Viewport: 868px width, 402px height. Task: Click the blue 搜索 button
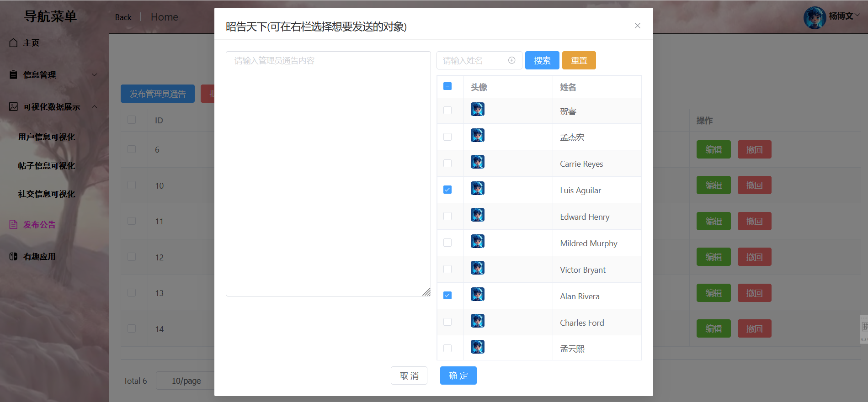tap(542, 60)
